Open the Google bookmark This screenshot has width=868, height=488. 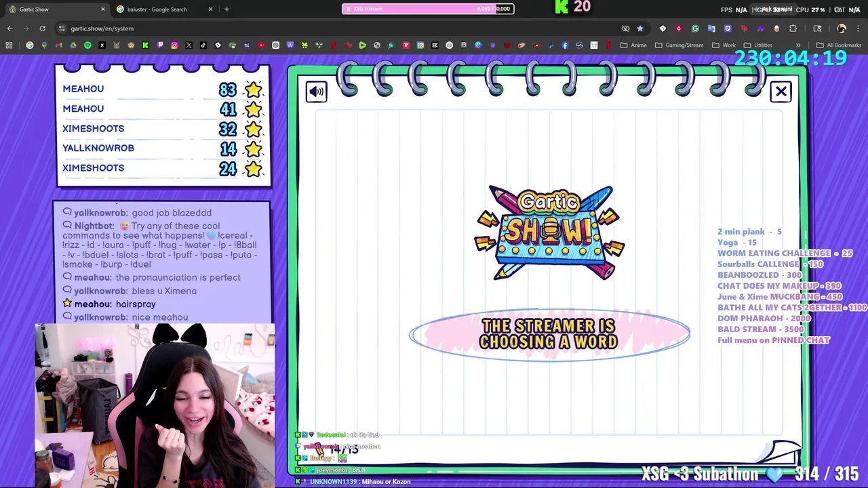point(30,45)
